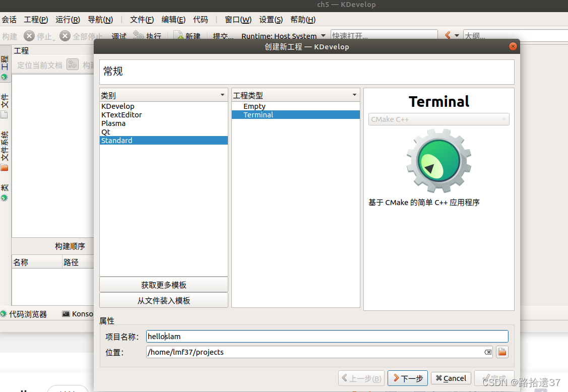Click the 项目名称 text field
The image size is (568, 392).
click(x=327, y=336)
